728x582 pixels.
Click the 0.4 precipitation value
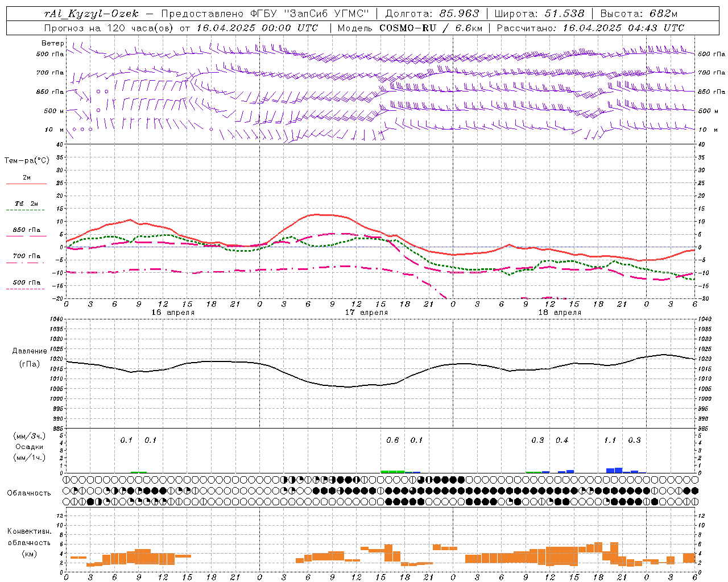coord(562,440)
